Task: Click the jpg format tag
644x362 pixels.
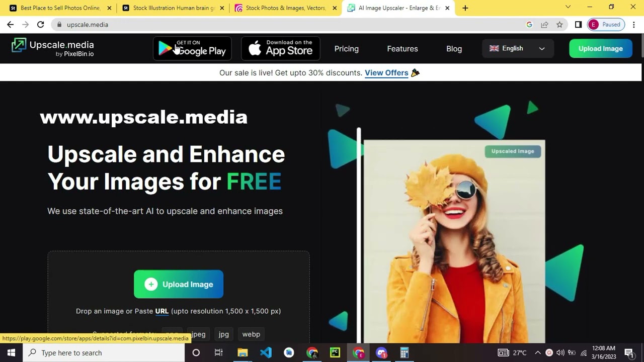Action: pyautogui.click(x=224, y=334)
